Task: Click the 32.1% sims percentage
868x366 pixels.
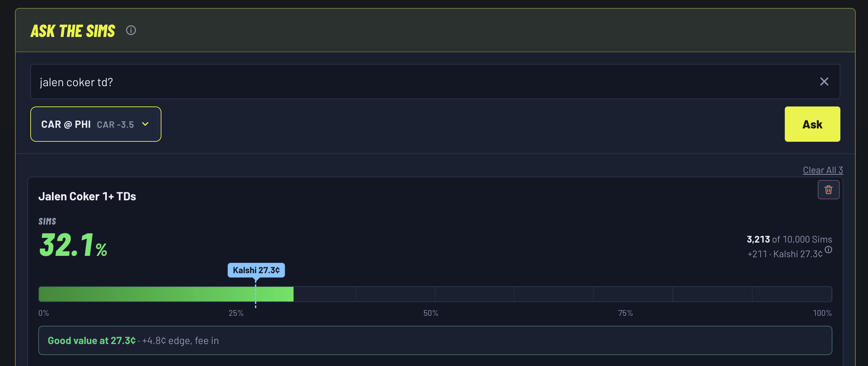Action: [x=73, y=245]
